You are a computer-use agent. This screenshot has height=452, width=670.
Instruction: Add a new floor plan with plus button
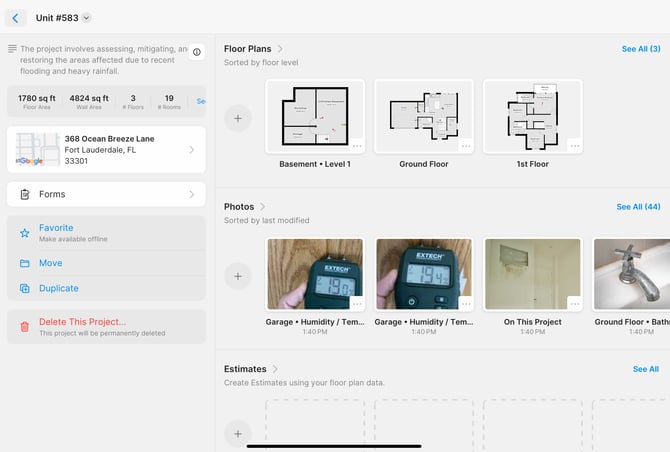[237, 118]
